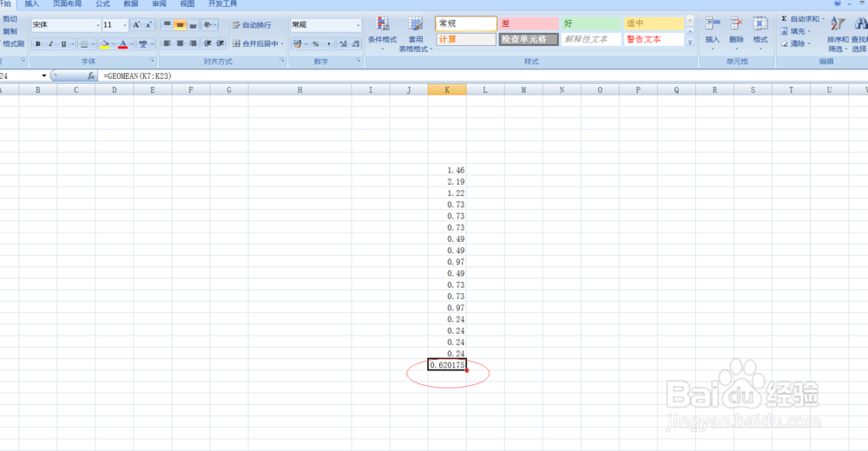
Task: Apply percent style
Action: click(316, 43)
